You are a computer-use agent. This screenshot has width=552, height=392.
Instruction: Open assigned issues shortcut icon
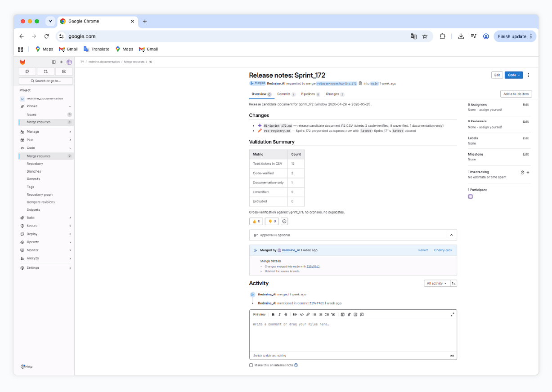click(x=27, y=71)
